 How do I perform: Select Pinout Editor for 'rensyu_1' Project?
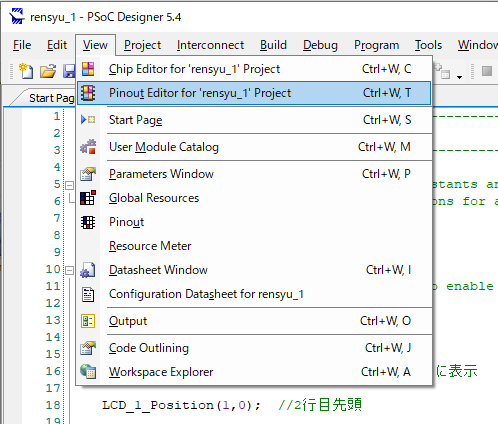click(x=255, y=93)
